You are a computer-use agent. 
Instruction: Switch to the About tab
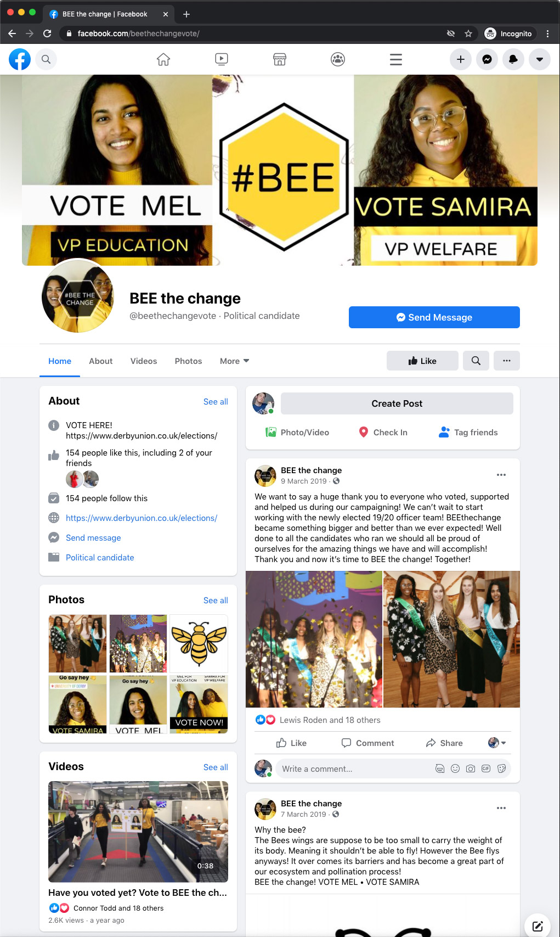(101, 361)
